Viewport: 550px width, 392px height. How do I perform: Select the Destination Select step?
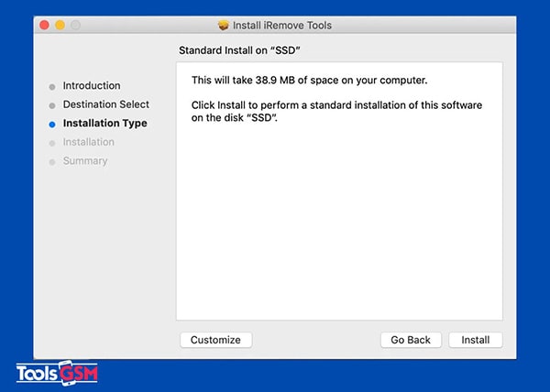[106, 104]
